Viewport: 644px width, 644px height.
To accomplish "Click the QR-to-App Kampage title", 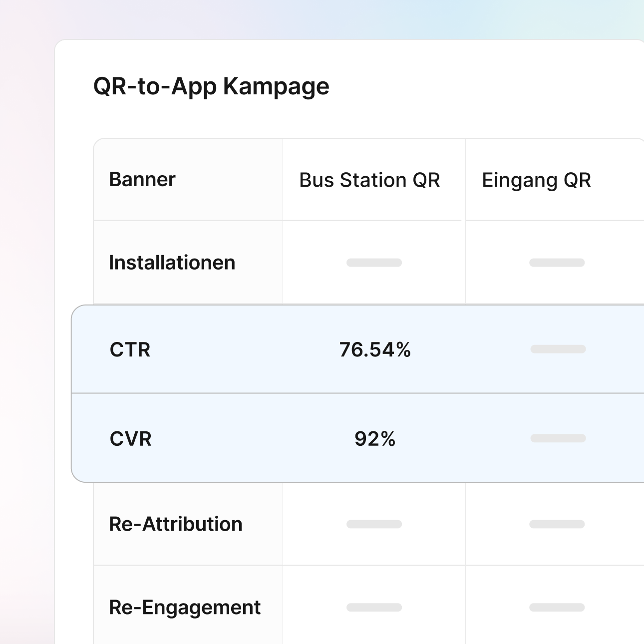I will click(x=211, y=86).
